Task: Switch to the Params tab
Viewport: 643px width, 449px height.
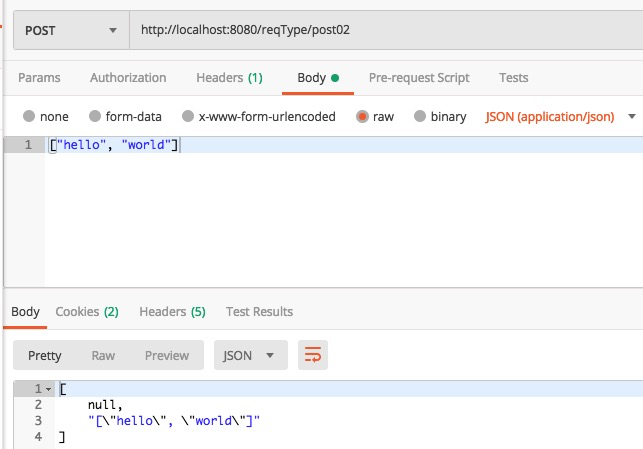Action: coord(39,77)
